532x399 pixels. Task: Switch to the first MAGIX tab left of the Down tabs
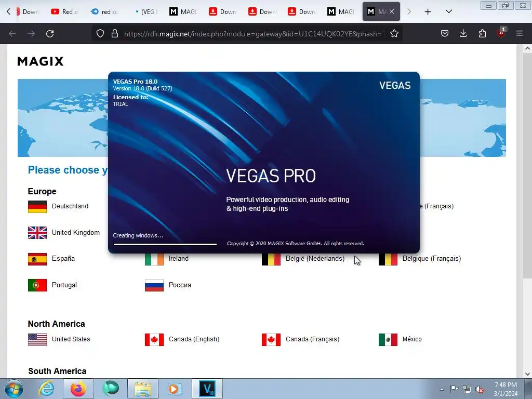tap(183, 11)
